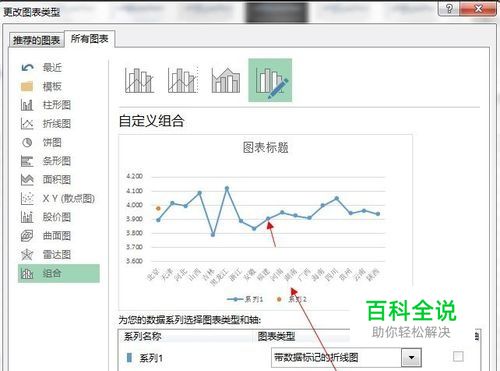Click the 图表标题 title in the preview
Viewport: 500px width, 371px height.
coord(266,147)
